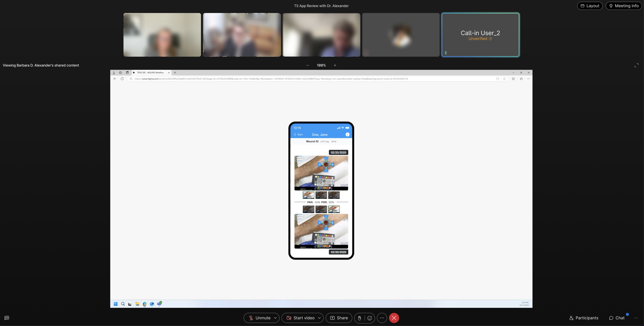
Task: Zoom out shared content with minus
Action: (308, 65)
